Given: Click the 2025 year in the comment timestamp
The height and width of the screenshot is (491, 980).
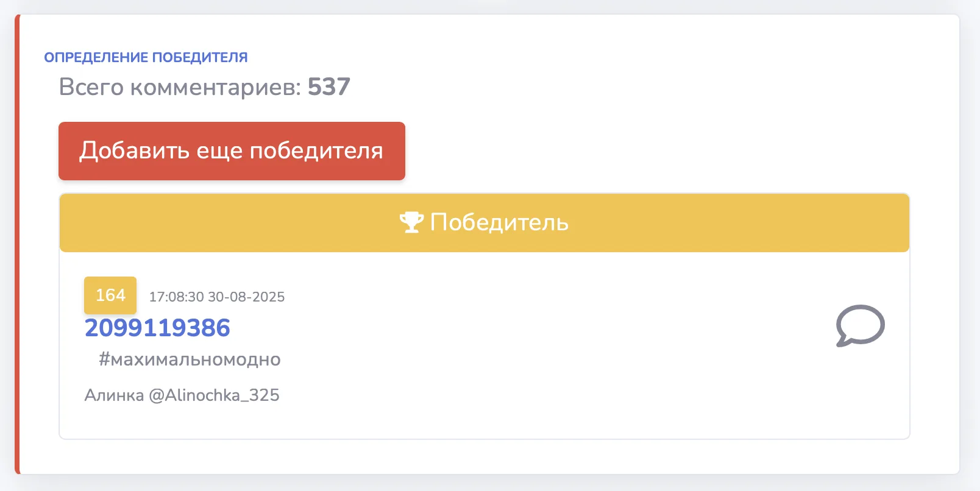Looking at the screenshot, I should [268, 297].
